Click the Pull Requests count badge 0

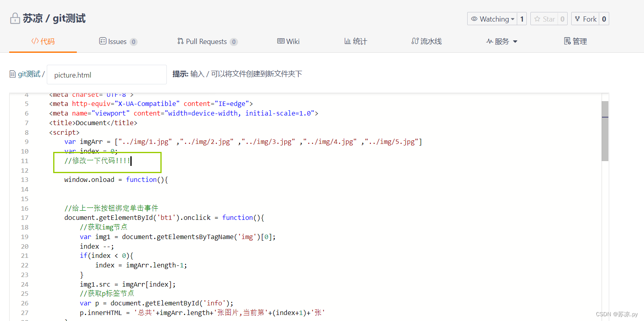click(x=234, y=42)
